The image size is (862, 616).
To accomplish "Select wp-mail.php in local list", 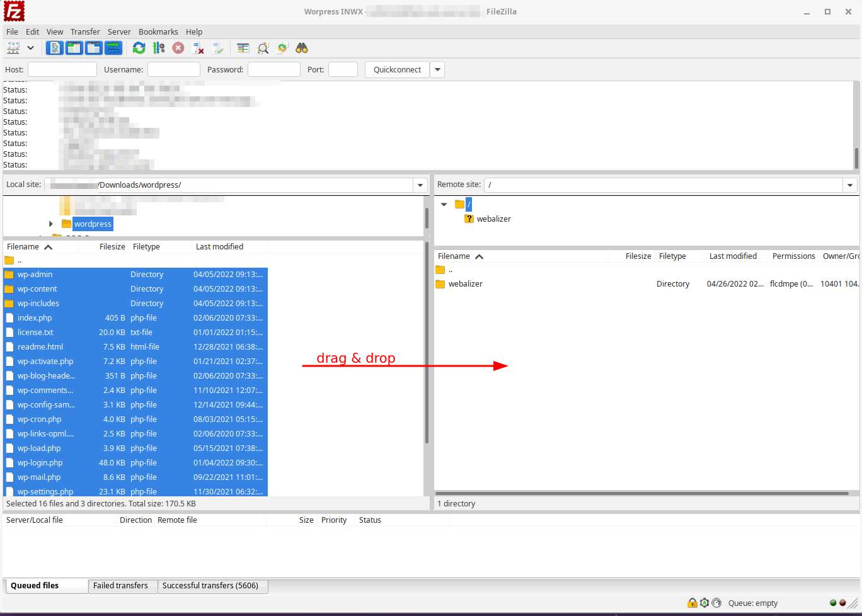I will click(x=135, y=477).
